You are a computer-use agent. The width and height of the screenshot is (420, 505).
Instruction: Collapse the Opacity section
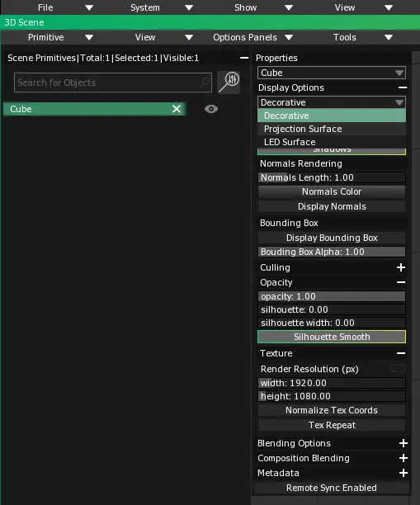[x=401, y=282]
